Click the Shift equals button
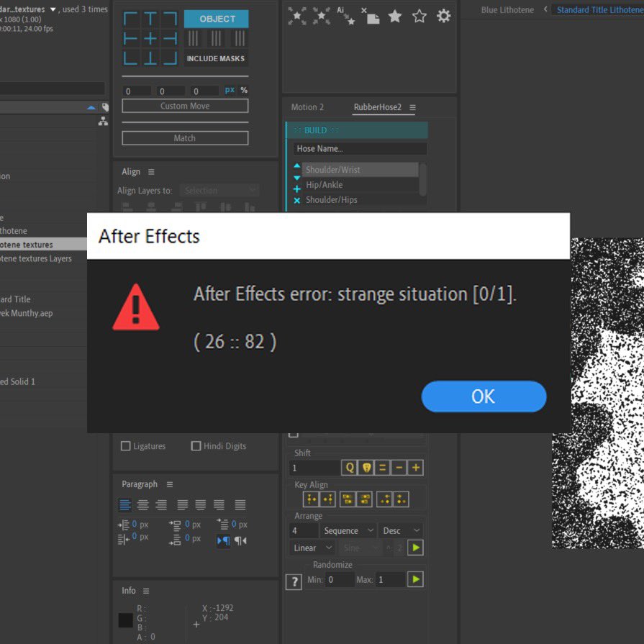 (x=382, y=468)
